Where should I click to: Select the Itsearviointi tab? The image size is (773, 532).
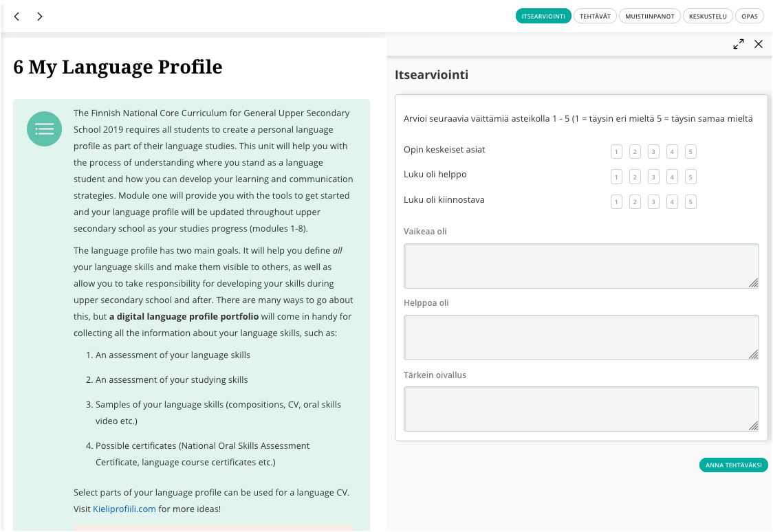[x=543, y=16]
